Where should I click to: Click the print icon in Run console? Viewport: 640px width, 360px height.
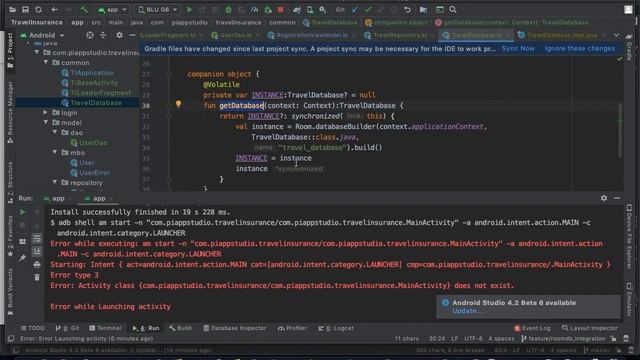(37, 264)
